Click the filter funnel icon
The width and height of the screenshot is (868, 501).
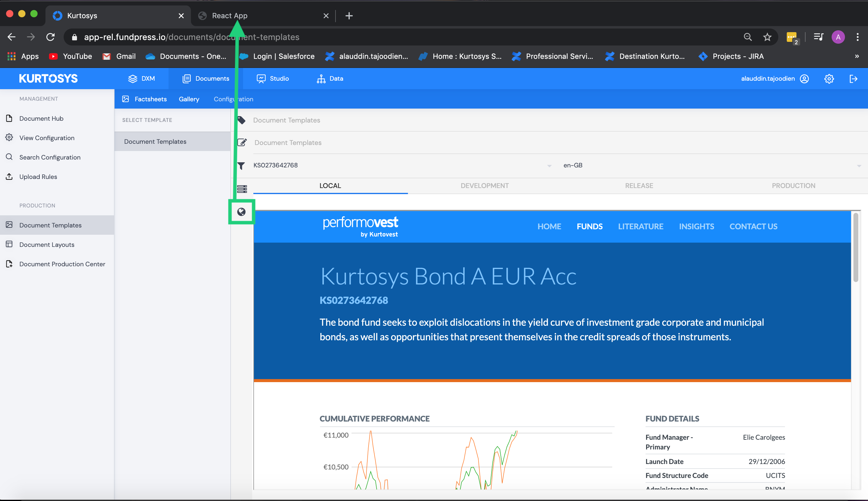coord(241,166)
